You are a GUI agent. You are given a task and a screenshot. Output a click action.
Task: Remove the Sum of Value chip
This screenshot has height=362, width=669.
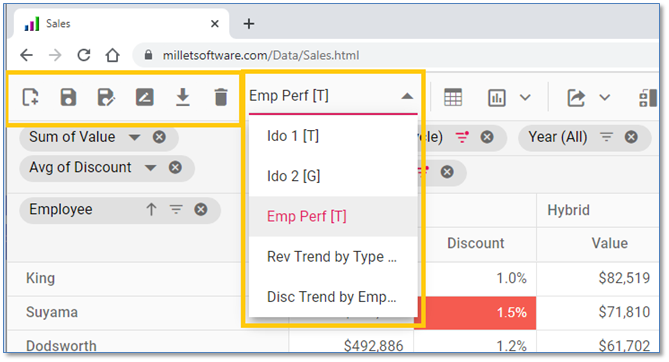click(160, 137)
